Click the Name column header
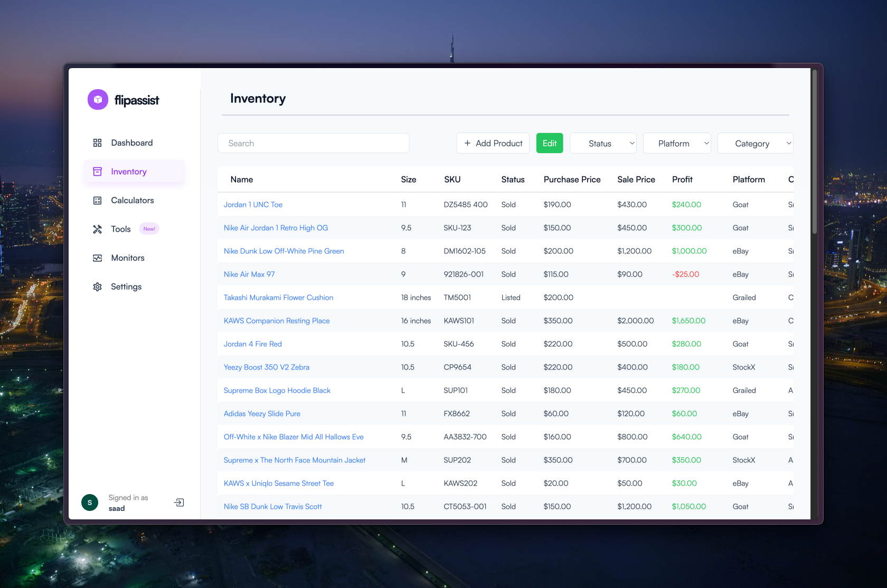Image resolution: width=887 pixels, height=588 pixels. (242, 179)
